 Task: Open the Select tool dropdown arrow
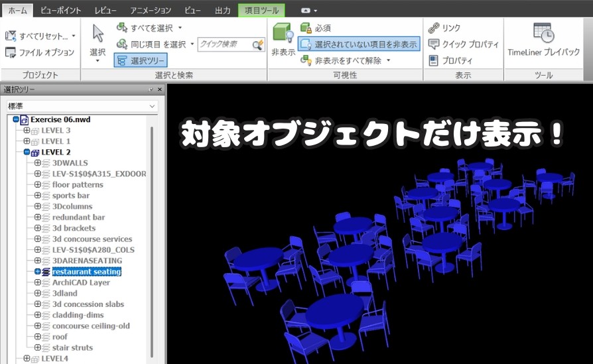[x=98, y=61]
